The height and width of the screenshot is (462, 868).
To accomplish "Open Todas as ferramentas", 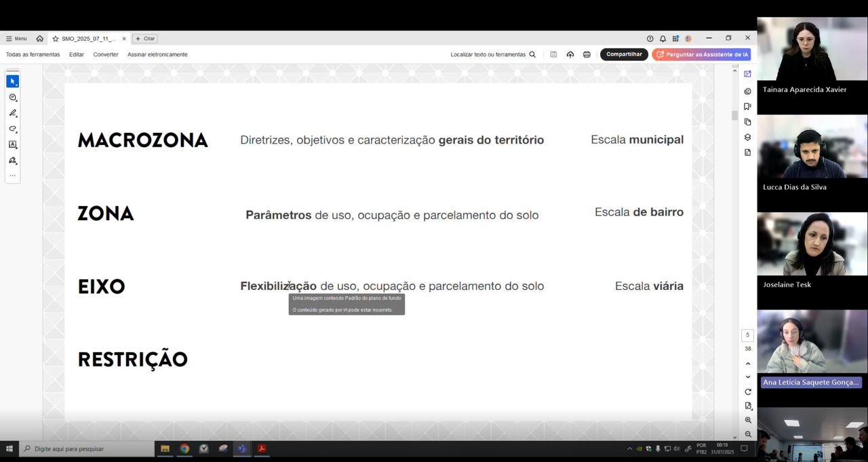I will (33, 54).
